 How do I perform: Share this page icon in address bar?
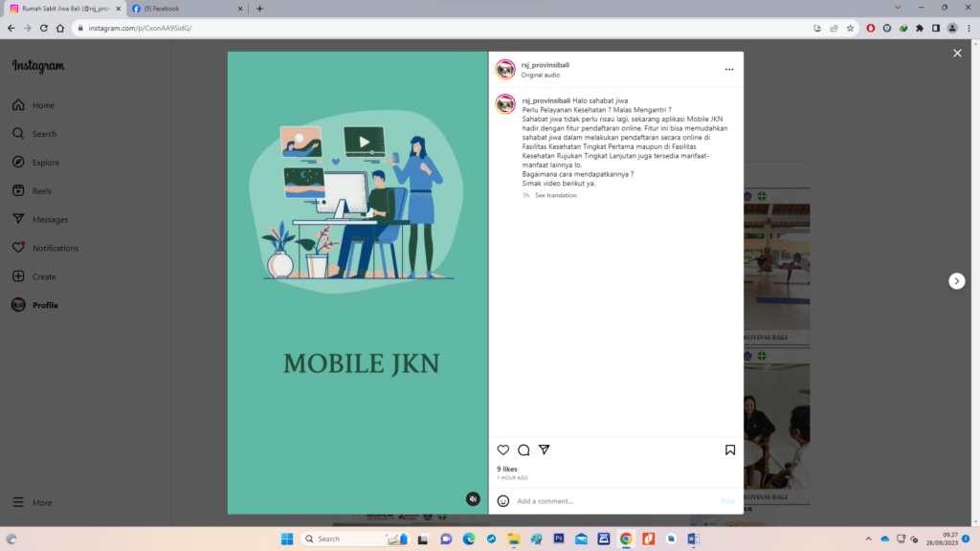[x=834, y=28]
